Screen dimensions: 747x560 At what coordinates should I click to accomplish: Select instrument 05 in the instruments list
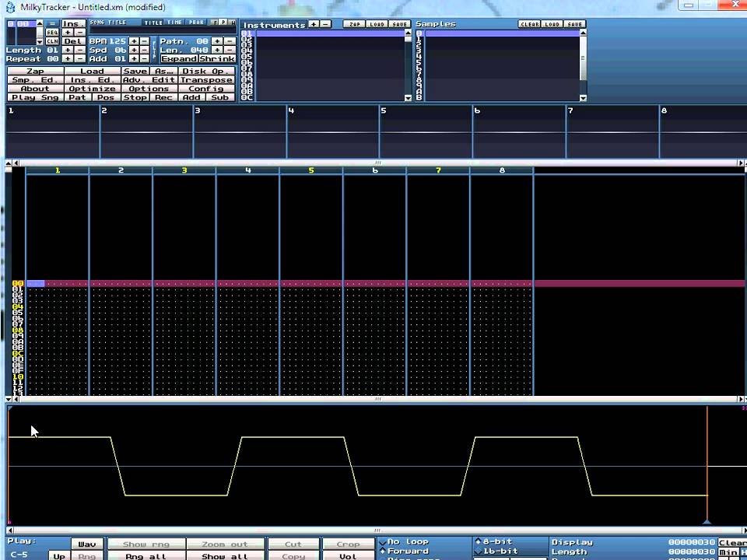point(324,57)
